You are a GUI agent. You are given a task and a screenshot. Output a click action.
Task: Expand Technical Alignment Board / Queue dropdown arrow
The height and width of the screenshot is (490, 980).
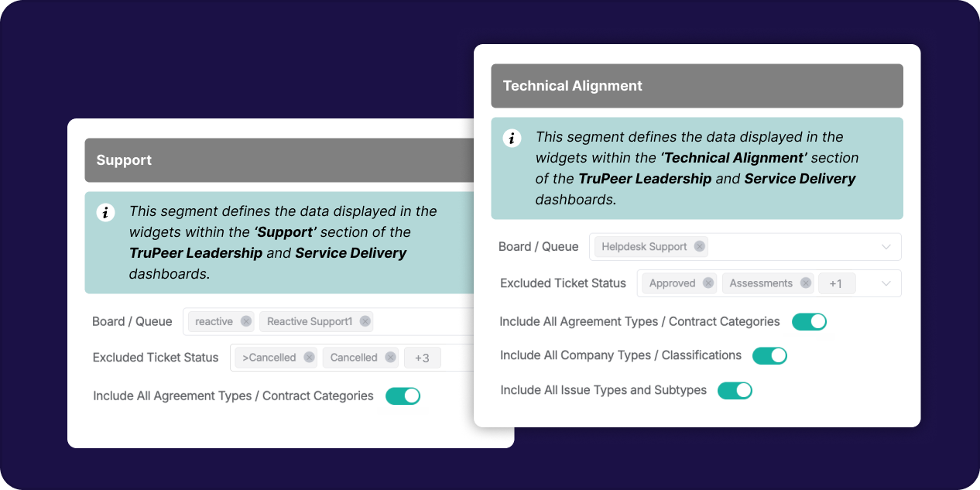[886, 247]
